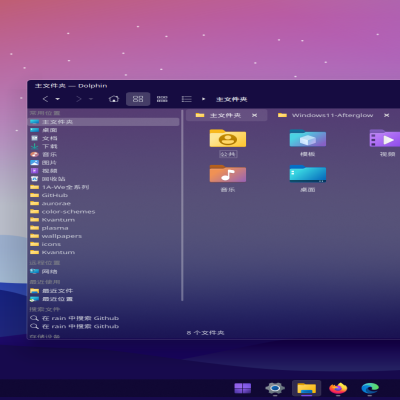This screenshot has width=400, height=400.
Task: Go forward with the right arrow button
Action: click(x=79, y=99)
